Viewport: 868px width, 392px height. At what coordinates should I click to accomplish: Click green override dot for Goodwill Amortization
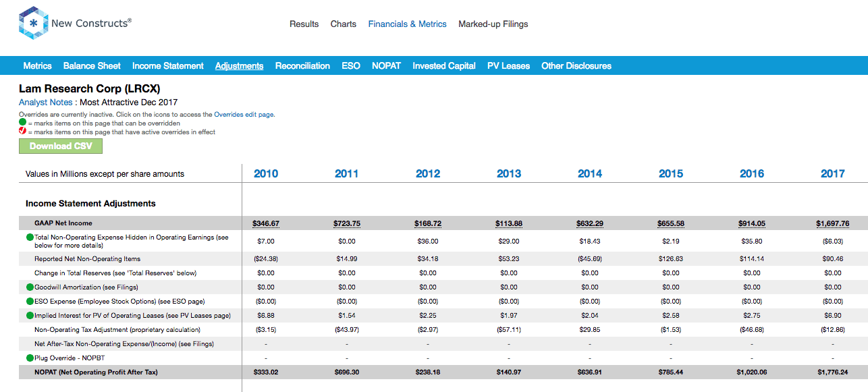30,287
